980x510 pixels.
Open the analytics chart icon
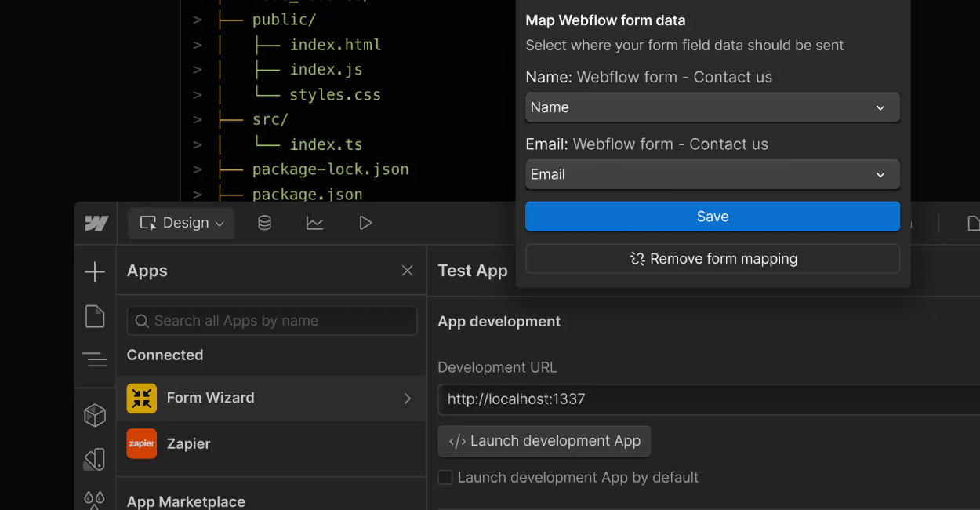coord(314,224)
